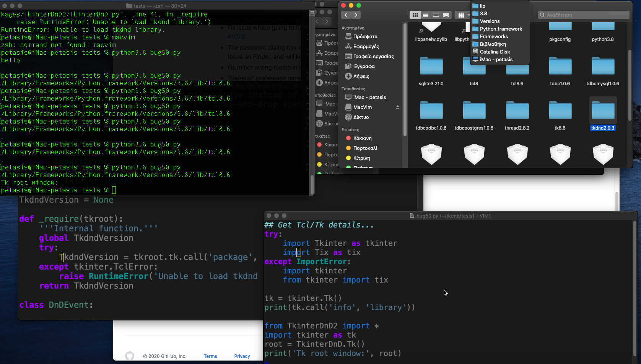This screenshot has width=641, height=364.
Task: Open the Privacy link
Action: click(242, 356)
